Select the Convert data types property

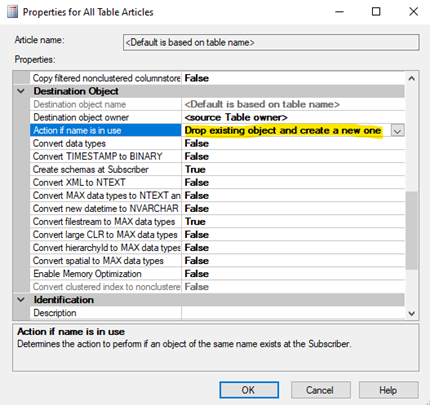pyautogui.click(x=106, y=144)
